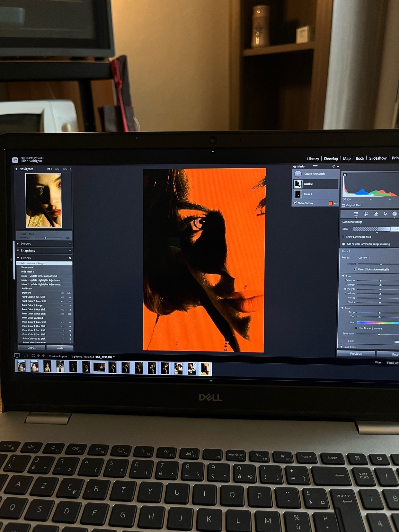Click the Luminance Range slider bar
The width and height of the screenshot is (399, 532).
click(376, 229)
